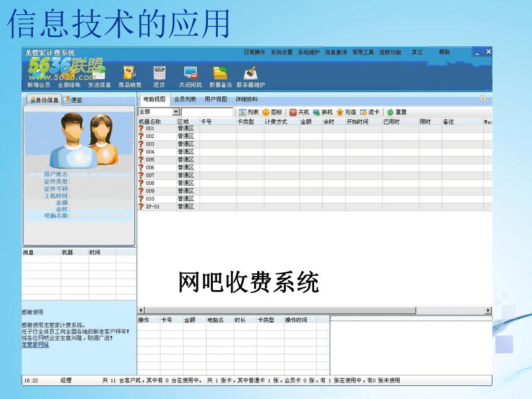Select the 电脑视图 tab
Viewport: 532px width, 399px height.
tap(155, 99)
